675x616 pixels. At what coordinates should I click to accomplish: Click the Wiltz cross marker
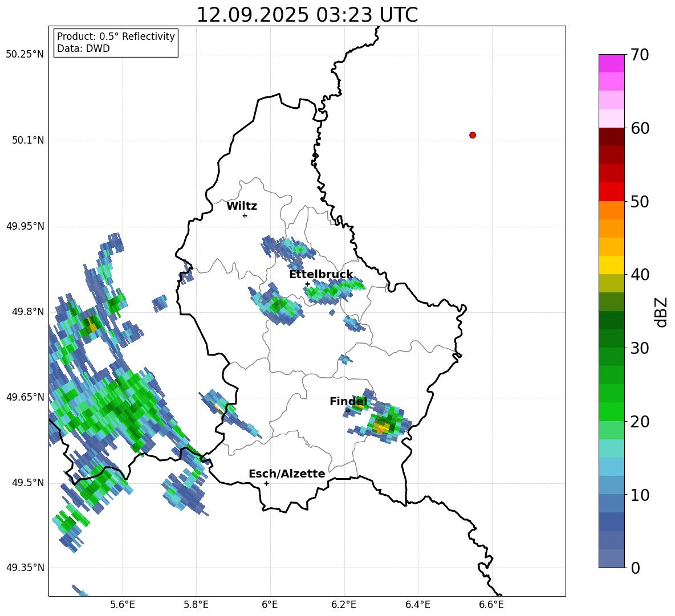coord(245,215)
